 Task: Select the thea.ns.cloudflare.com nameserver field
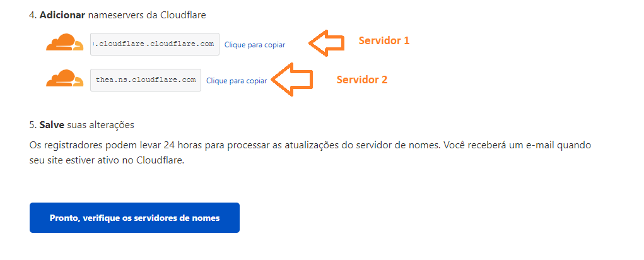pos(146,80)
